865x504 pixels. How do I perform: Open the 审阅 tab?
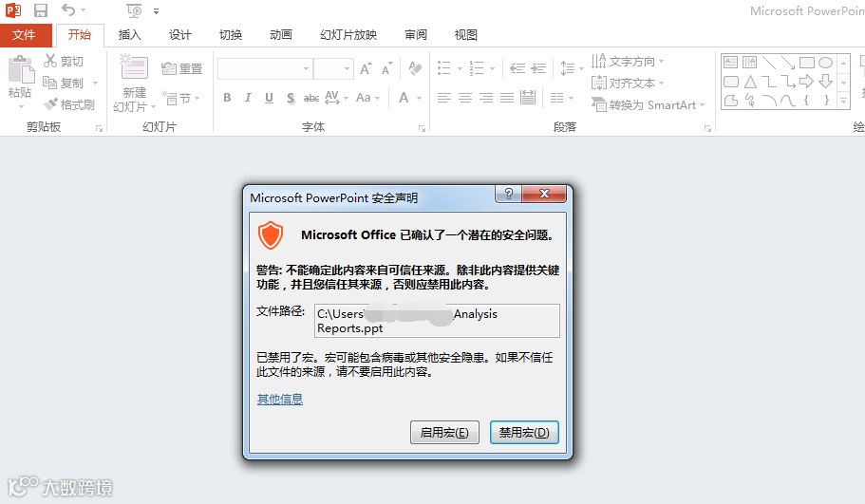point(415,35)
